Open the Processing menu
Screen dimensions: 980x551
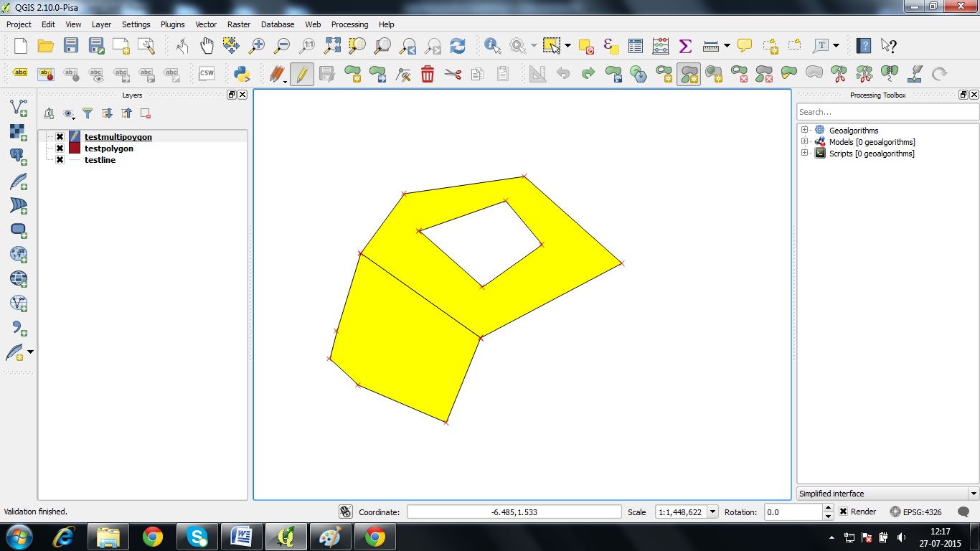(349, 24)
